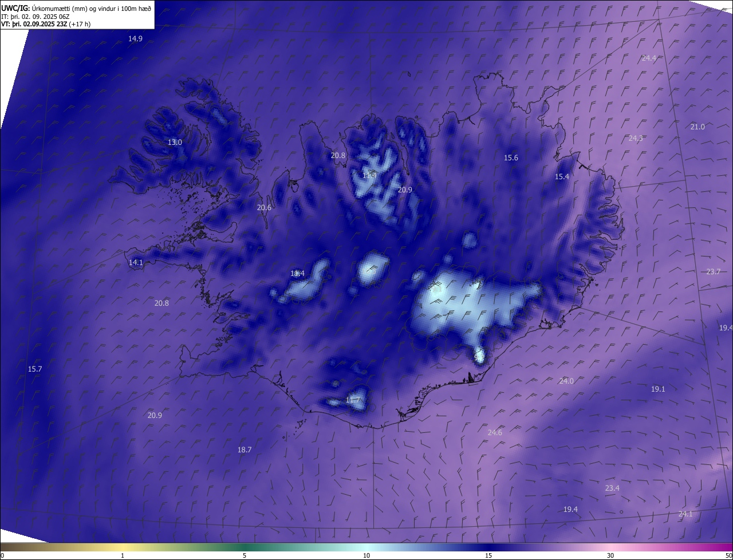Click the 23.4 value label
This screenshot has height=560, width=733.
pos(612,488)
